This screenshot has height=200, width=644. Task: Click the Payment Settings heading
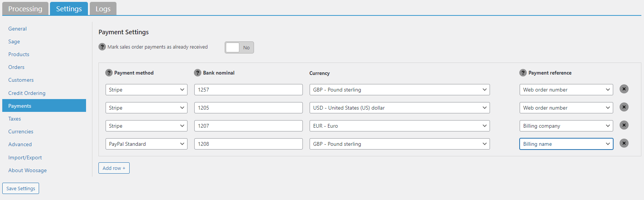tap(124, 32)
